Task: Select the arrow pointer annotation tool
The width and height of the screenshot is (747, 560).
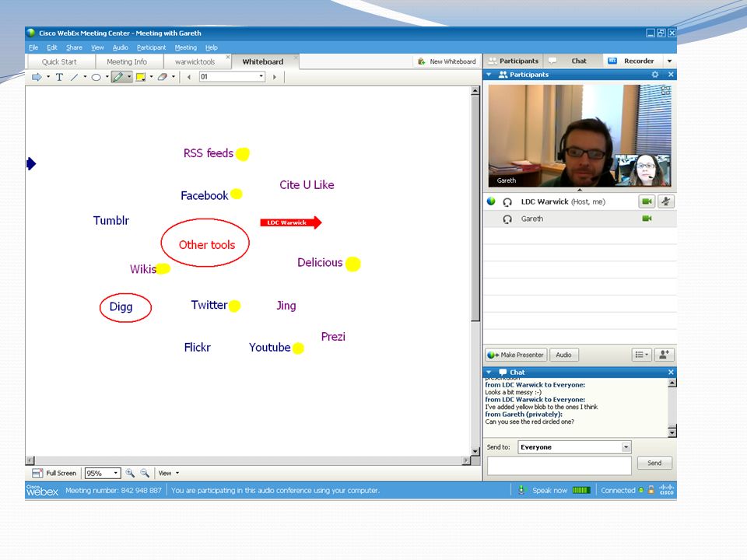Action: (37, 77)
